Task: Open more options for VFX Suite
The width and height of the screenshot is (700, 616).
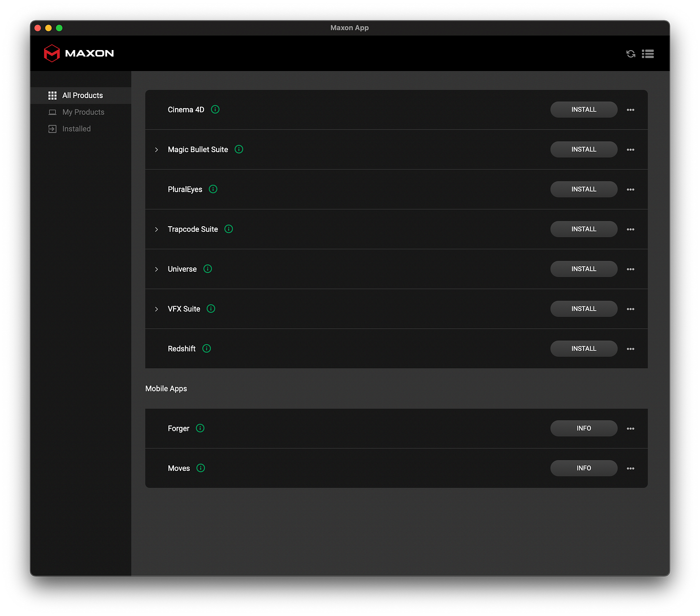Action: 630,309
